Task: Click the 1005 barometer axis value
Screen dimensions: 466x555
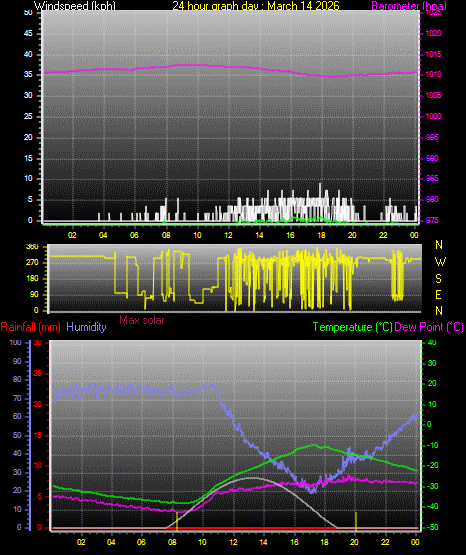Action: [433, 95]
